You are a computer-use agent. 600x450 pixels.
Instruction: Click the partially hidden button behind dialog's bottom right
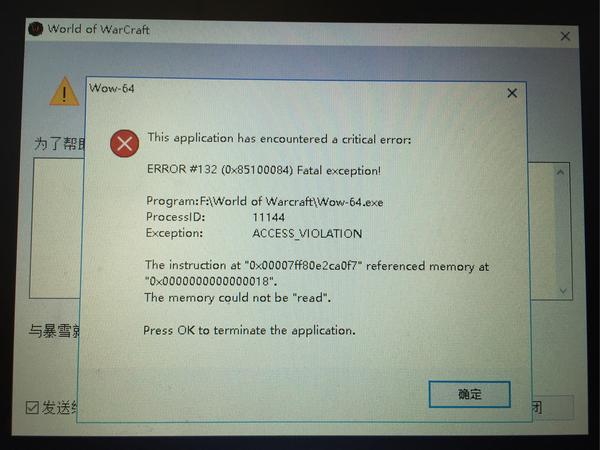click(x=553, y=408)
